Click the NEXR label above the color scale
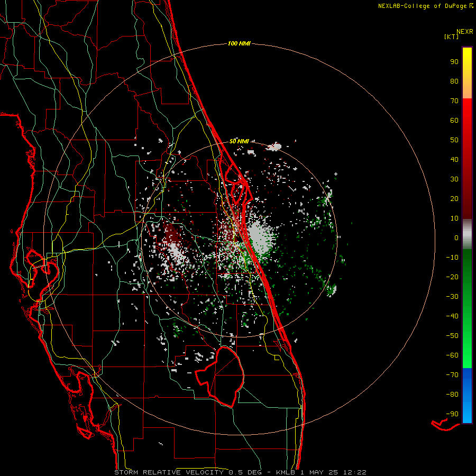476x476 pixels. [464, 32]
